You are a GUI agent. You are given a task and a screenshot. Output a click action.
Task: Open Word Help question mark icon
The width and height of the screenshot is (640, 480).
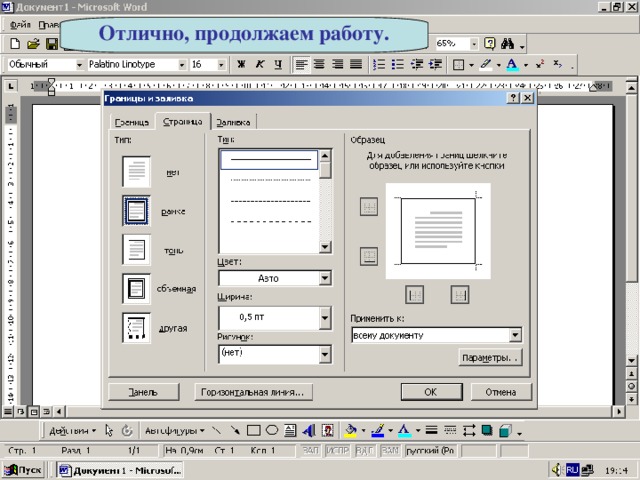click(490, 43)
